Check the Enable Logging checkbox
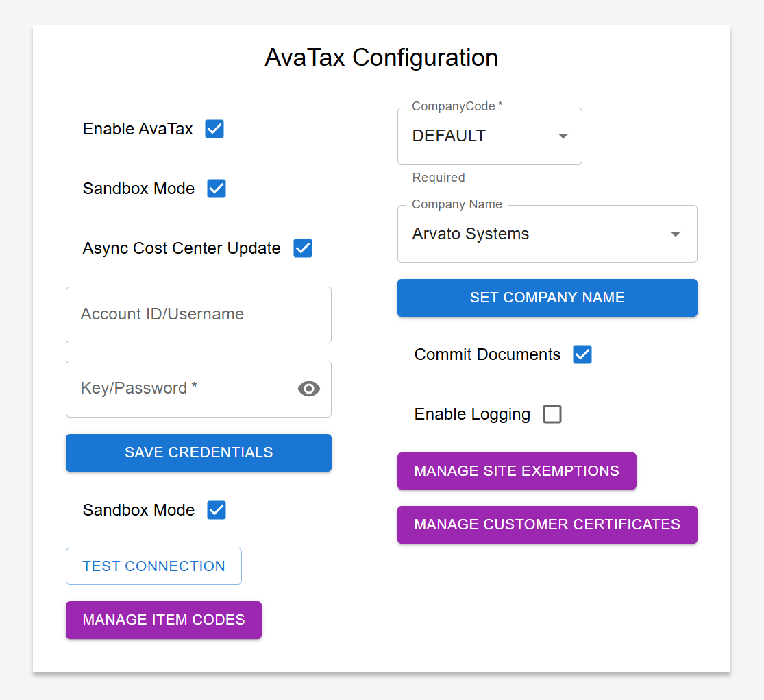The width and height of the screenshot is (764, 700). click(552, 414)
